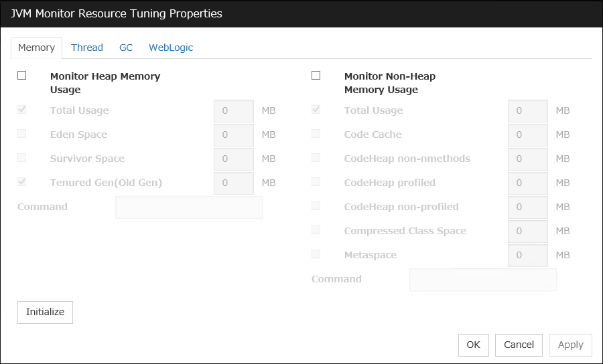Switch to the Thread tab
Viewport: 603px width, 364px height.
tap(87, 48)
